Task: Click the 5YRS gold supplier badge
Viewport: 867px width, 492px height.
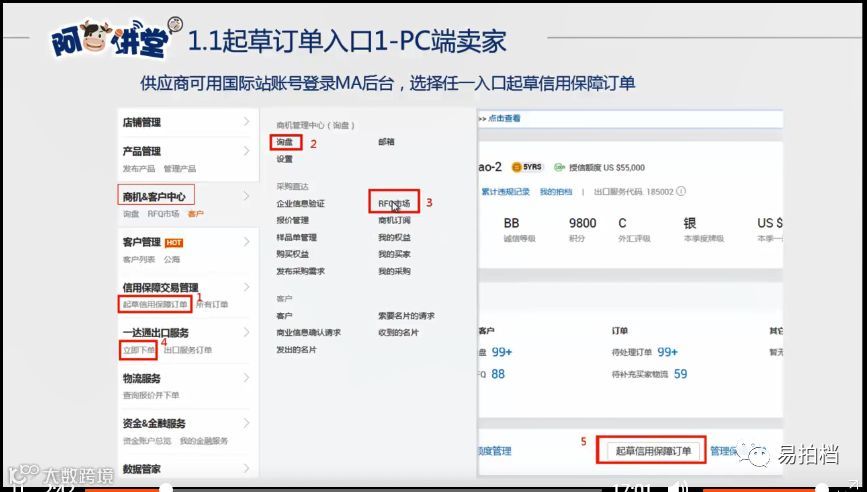Action: 527,167
